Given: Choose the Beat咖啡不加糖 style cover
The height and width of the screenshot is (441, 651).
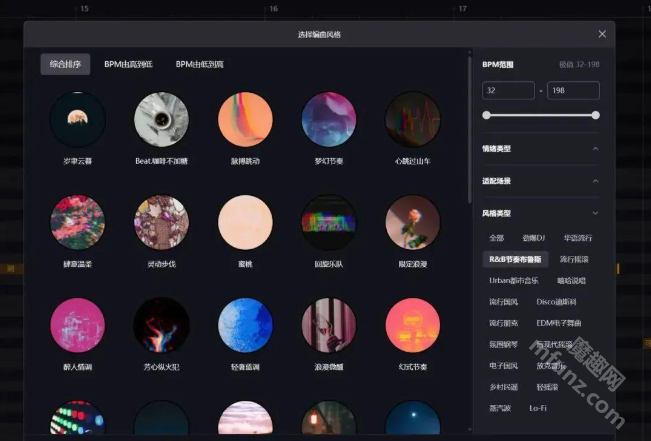Looking at the screenshot, I should (161, 119).
